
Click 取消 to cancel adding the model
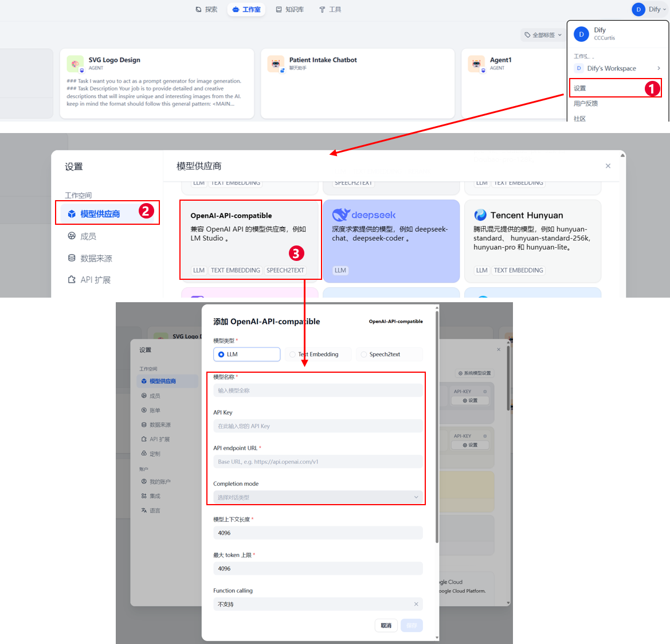(x=386, y=625)
